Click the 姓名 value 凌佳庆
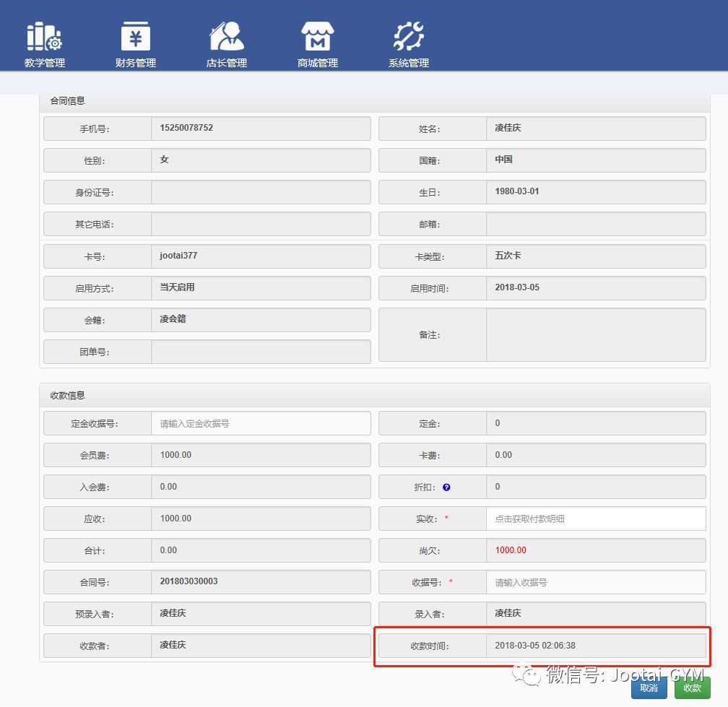Image resolution: width=728 pixels, height=707 pixels. tap(508, 128)
